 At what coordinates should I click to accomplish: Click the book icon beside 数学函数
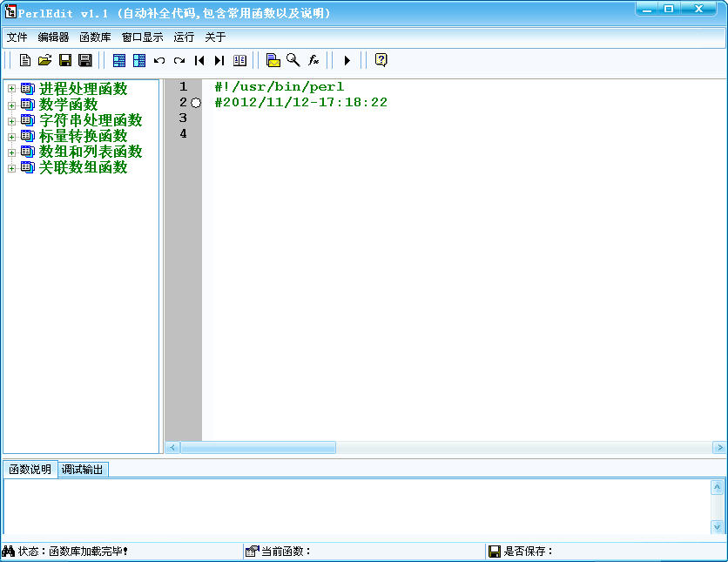coord(27,105)
